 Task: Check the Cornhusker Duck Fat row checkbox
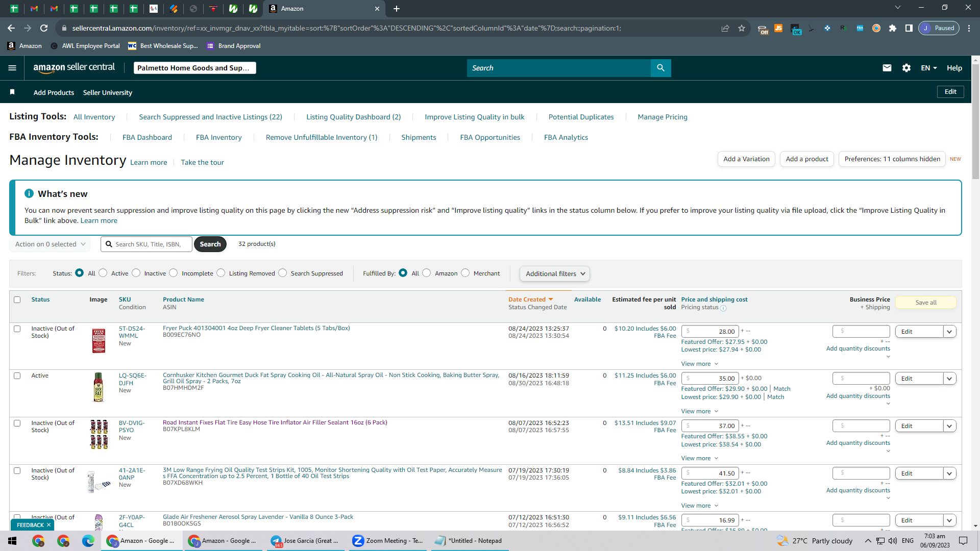pyautogui.click(x=17, y=376)
